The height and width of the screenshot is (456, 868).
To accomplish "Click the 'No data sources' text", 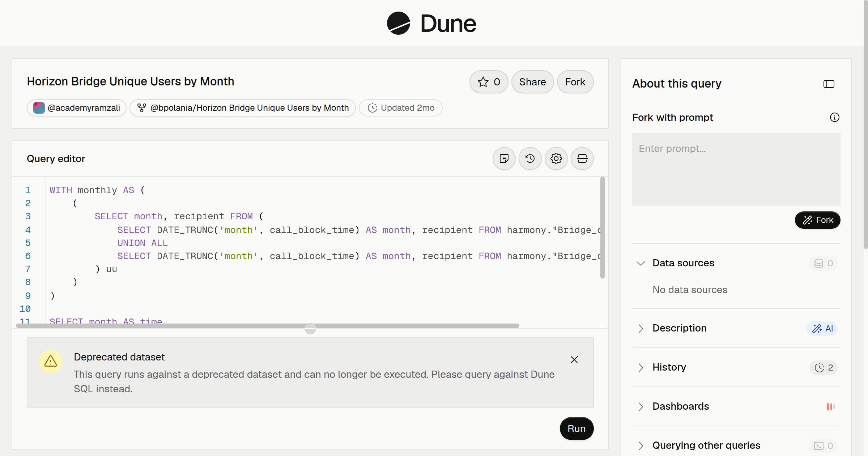I will tap(690, 290).
